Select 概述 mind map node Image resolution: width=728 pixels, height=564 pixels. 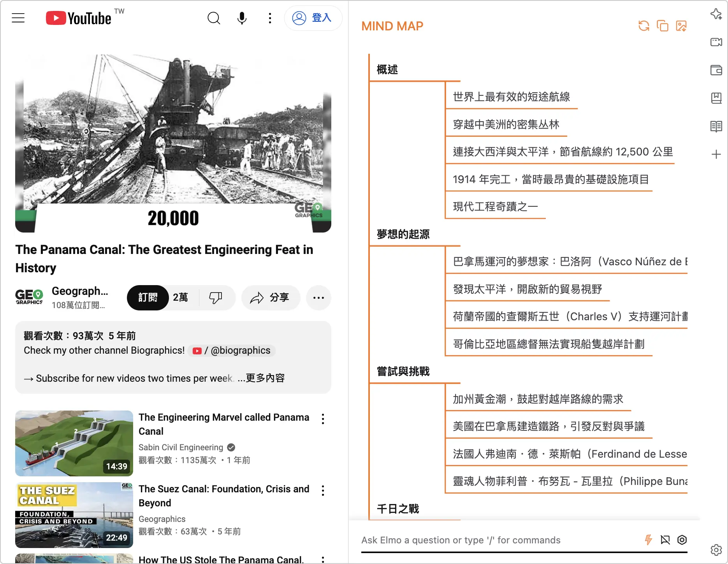pyautogui.click(x=387, y=70)
